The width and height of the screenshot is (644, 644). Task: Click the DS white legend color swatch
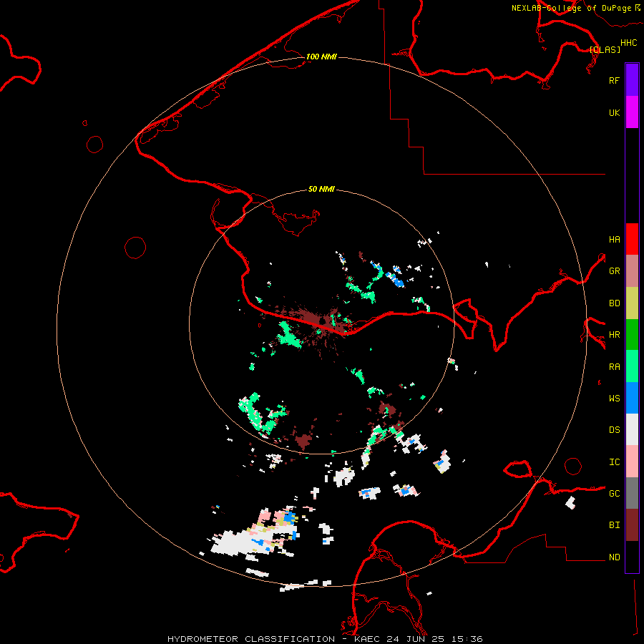(x=632, y=429)
